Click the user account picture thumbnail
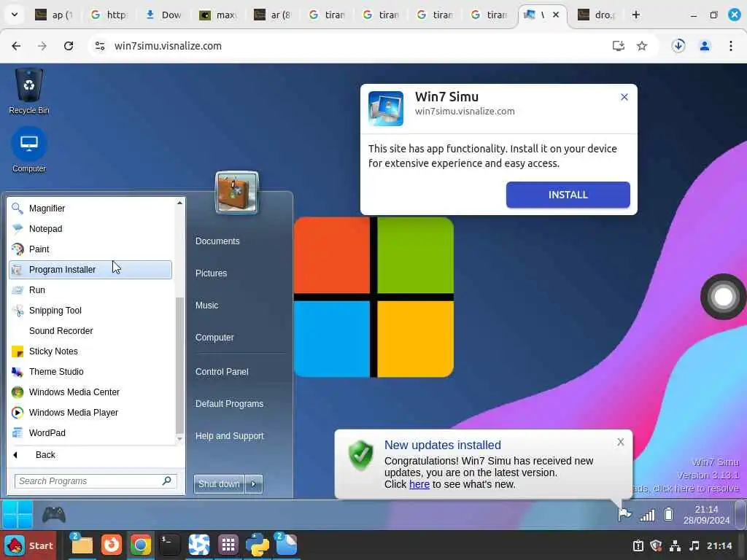Viewport: 747px width, 560px height. [x=237, y=192]
